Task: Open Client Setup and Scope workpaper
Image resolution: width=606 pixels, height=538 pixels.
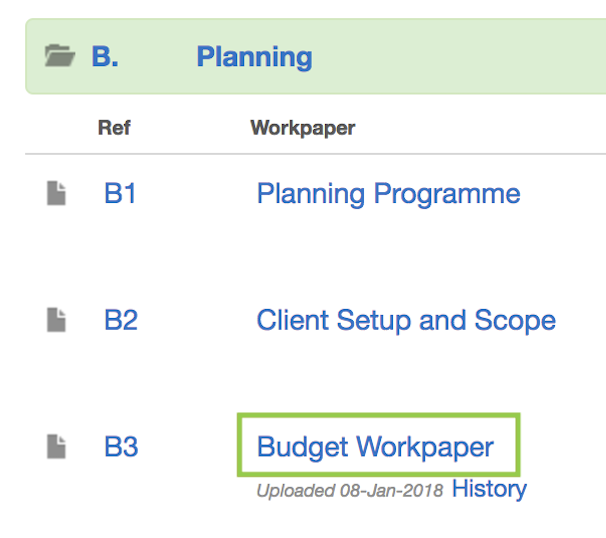Action: [406, 320]
